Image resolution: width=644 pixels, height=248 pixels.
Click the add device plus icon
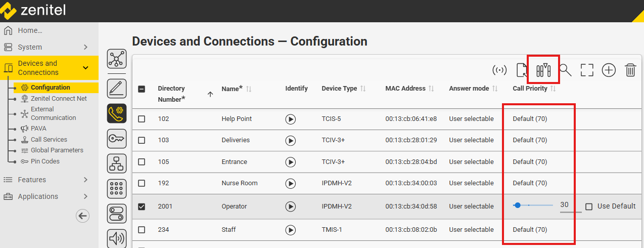(609, 70)
